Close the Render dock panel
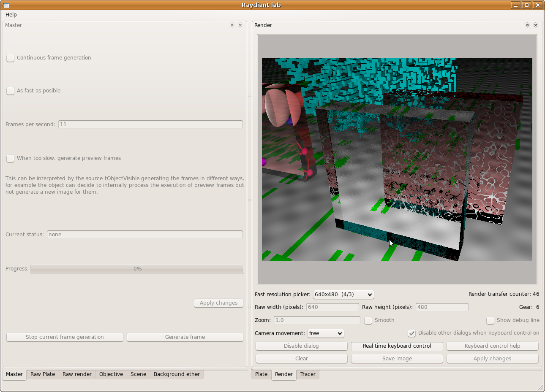Screen dimensions: 545x392 pos(536,25)
